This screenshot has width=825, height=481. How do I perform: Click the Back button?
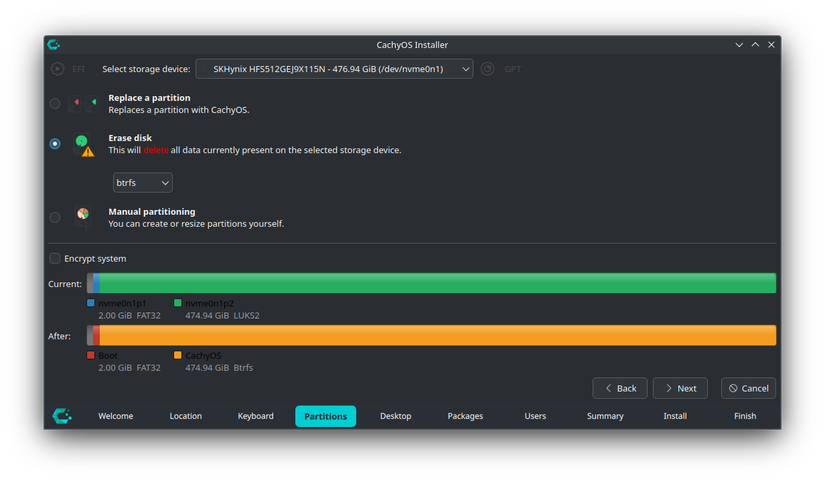(619, 388)
